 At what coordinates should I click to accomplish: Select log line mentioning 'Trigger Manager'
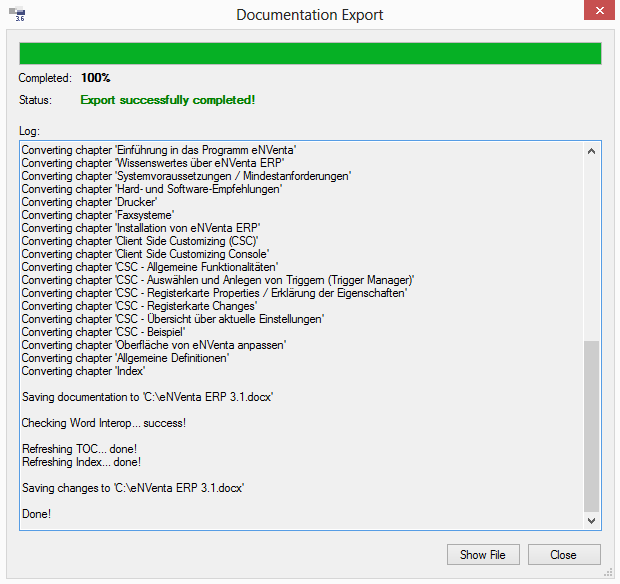[x=218, y=281]
